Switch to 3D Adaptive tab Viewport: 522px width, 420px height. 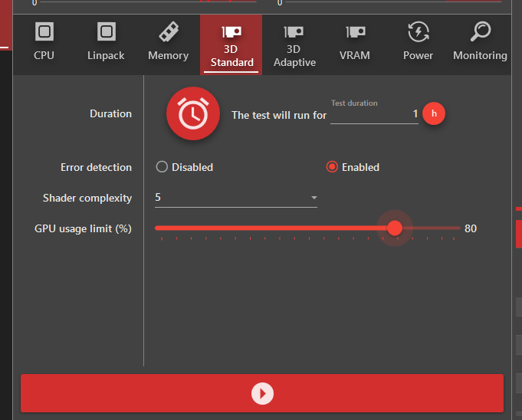pos(294,44)
